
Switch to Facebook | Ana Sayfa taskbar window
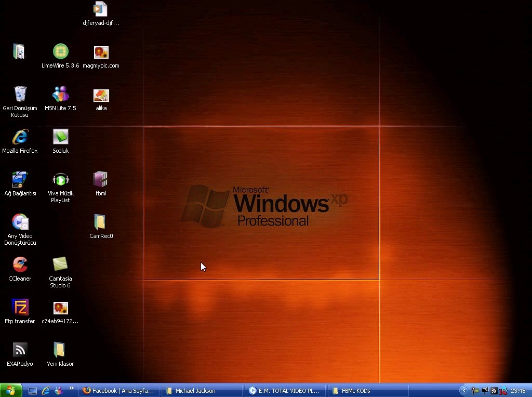tap(119, 391)
